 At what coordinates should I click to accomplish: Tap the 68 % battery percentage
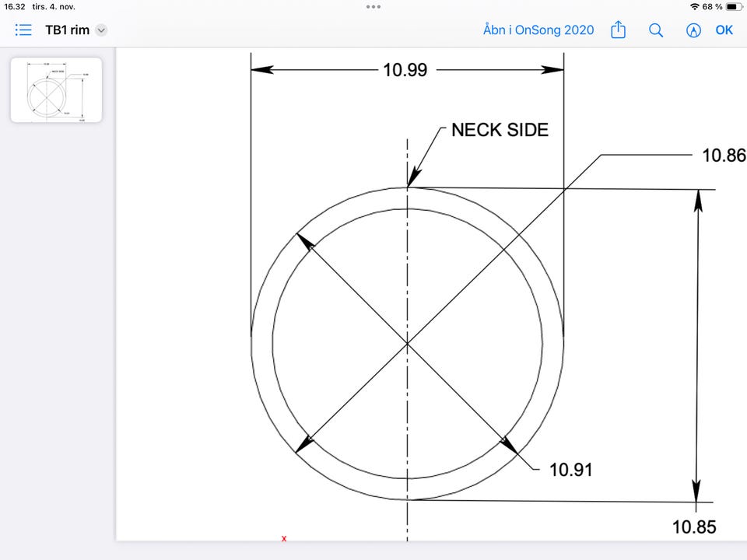[x=712, y=7]
